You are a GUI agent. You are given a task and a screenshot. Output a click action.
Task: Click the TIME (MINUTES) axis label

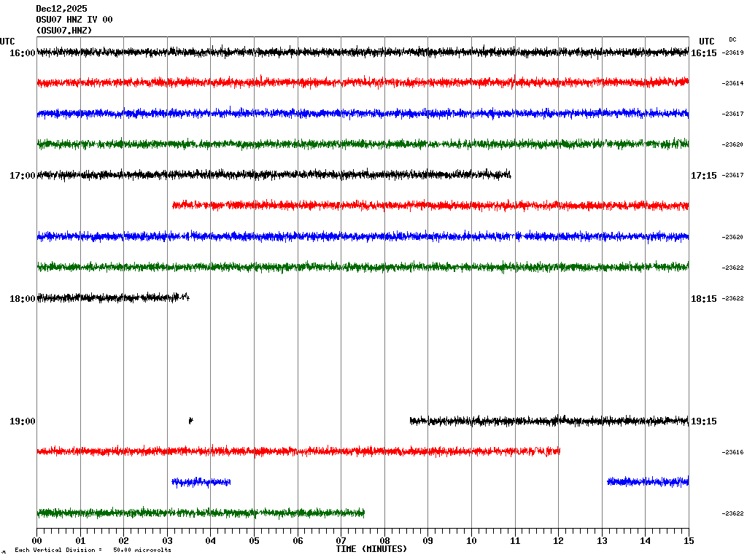pyautogui.click(x=371, y=549)
